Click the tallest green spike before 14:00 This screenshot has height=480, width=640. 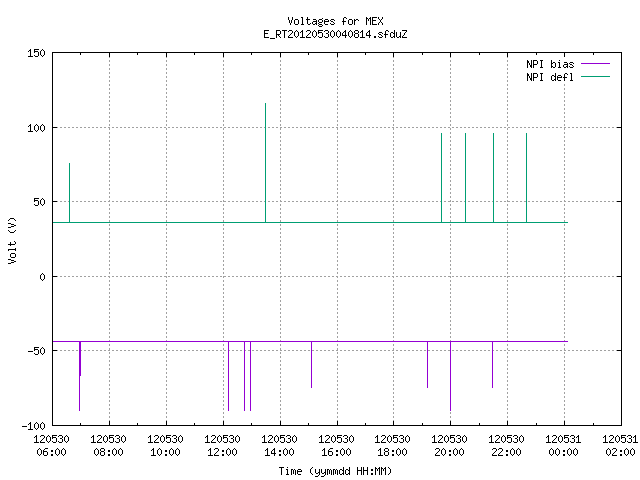pos(265,163)
